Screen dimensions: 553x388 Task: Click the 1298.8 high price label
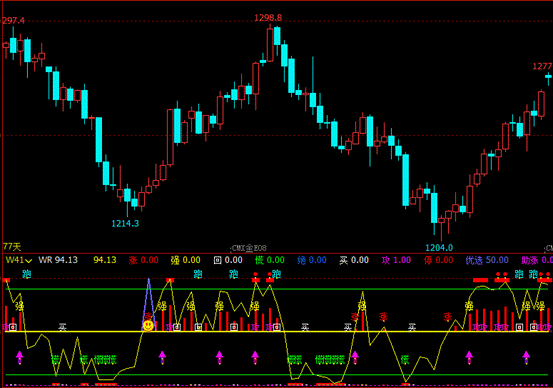[x=268, y=18]
